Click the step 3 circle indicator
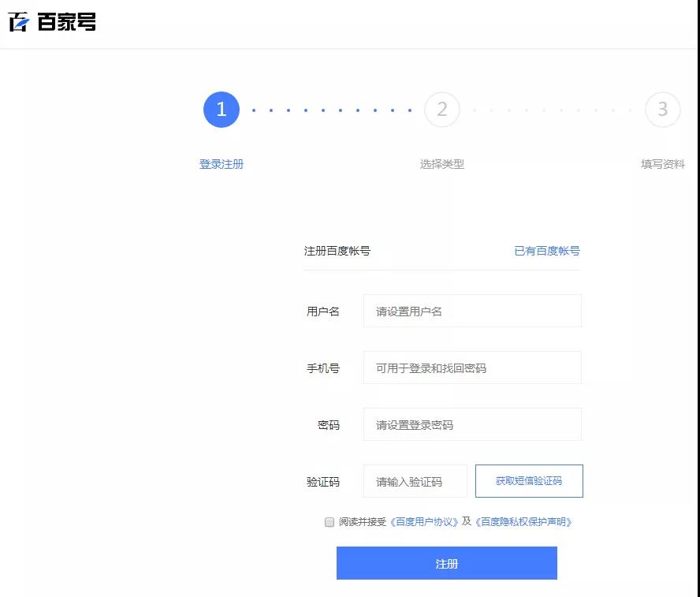The width and height of the screenshot is (700, 597). (662, 110)
